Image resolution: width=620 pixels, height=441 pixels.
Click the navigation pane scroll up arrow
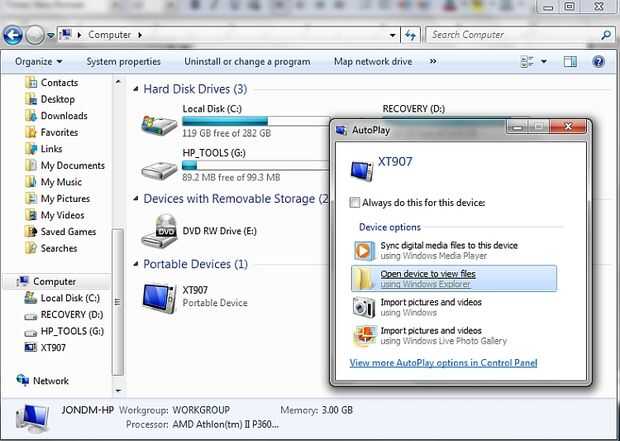pyautogui.click(x=118, y=82)
